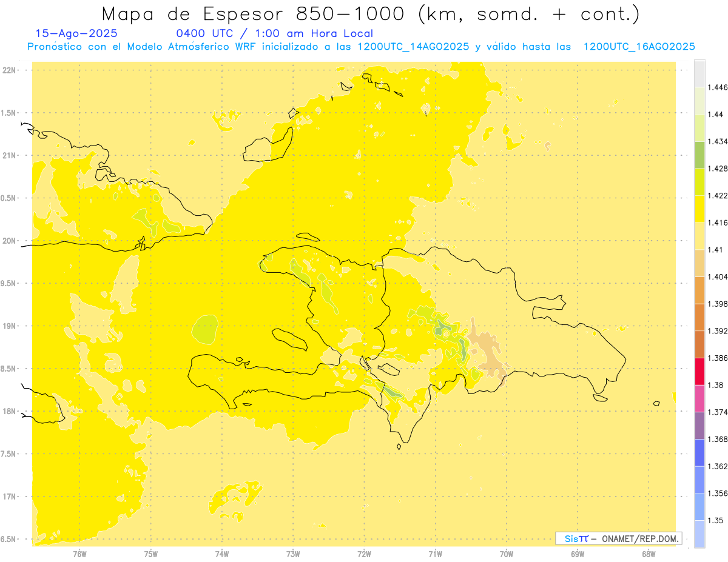The height and width of the screenshot is (562, 728).
Task: Click the '0400 UTC / 1:00 am Hora Local' time label
Action: point(274,34)
